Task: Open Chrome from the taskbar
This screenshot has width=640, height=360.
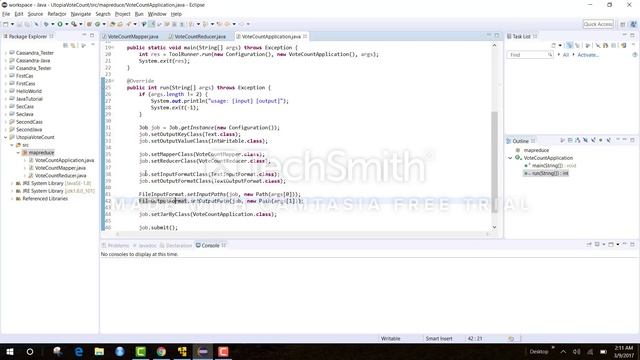Action: tap(161, 351)
